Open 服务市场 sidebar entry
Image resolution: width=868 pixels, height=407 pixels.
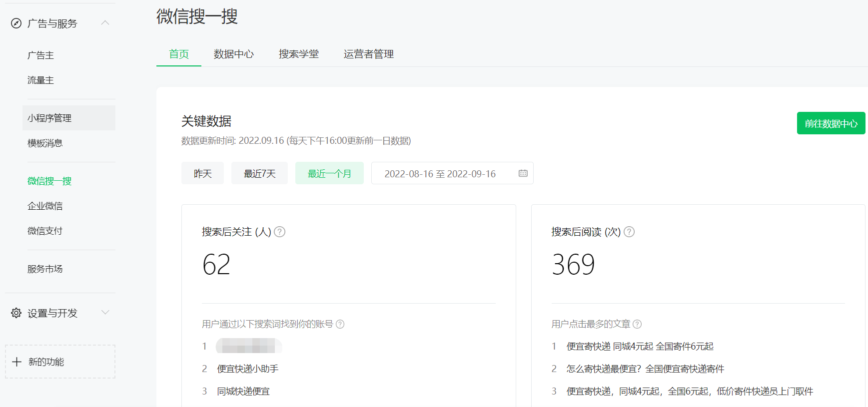click(45, 269)
